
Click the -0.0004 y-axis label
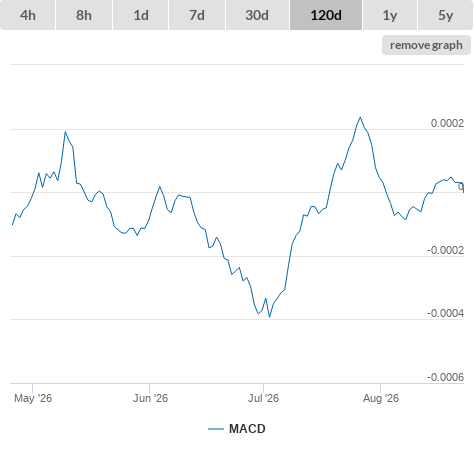445,313
